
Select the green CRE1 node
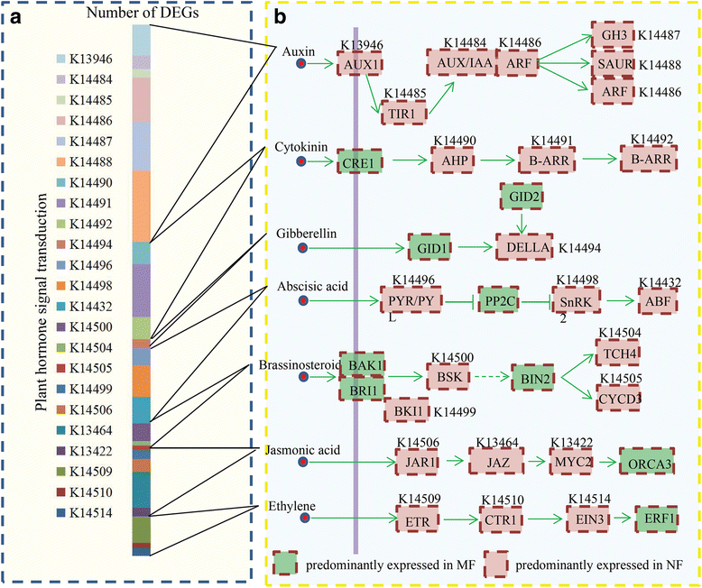[357, 162]
